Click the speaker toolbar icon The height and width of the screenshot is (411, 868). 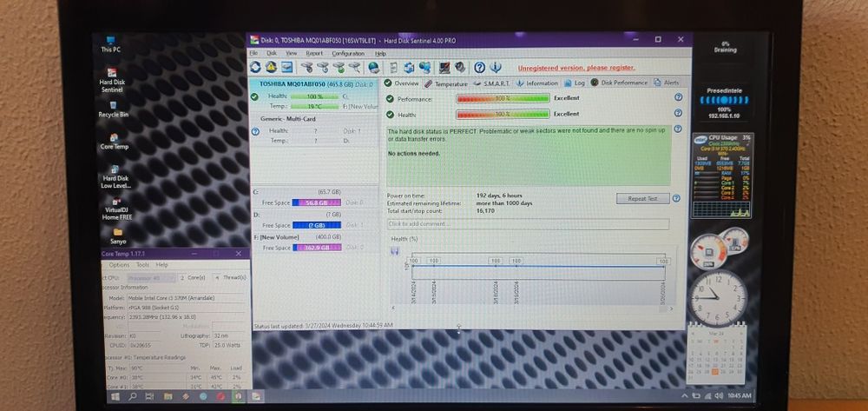click(459, 68)
